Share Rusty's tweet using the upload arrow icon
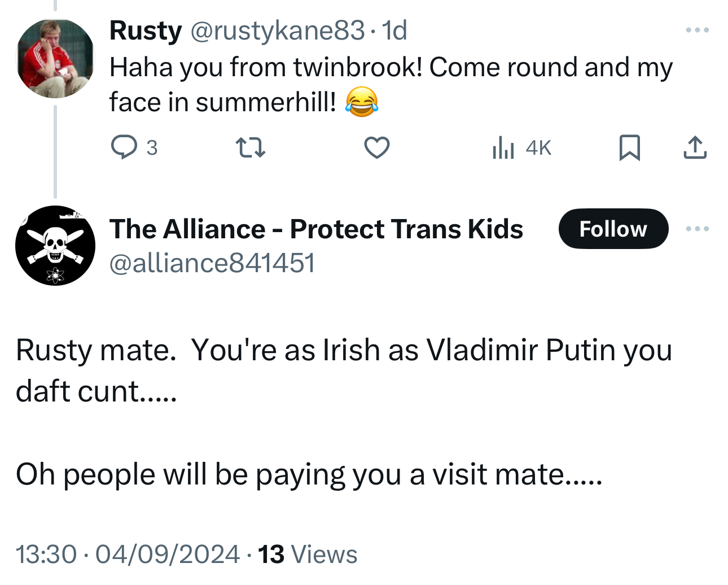This screenshot has width=728, height=585. pos(695,147)
